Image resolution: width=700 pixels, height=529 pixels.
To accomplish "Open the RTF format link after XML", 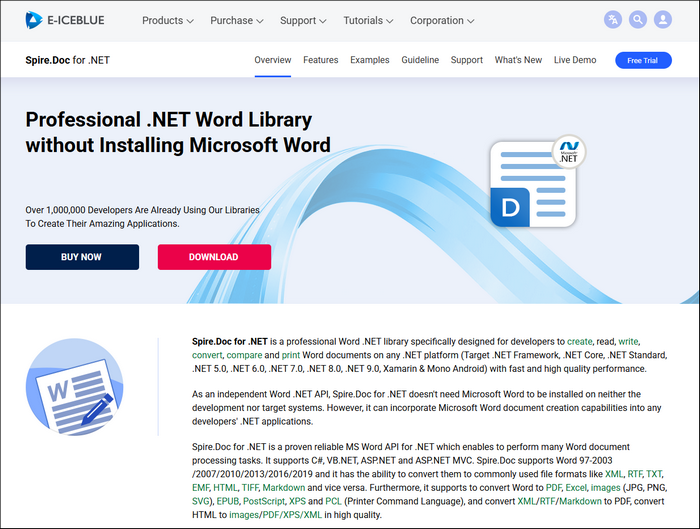I will (x=634, y=474).
